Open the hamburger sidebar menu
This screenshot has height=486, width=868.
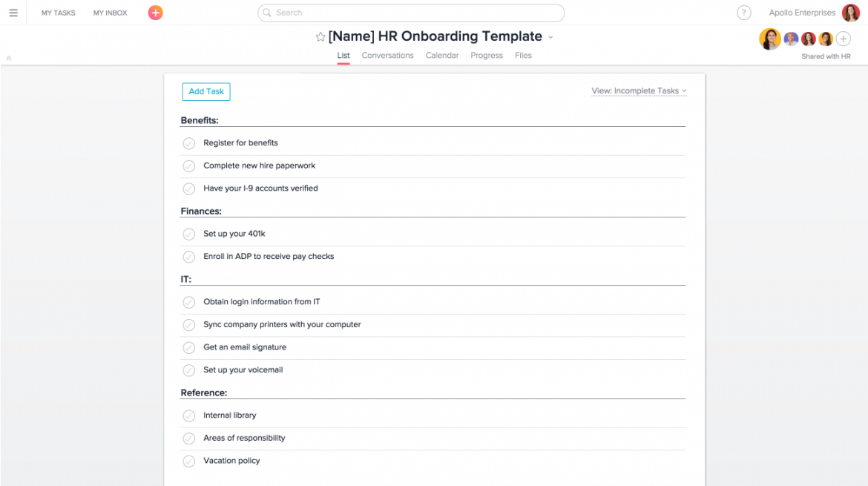click(x=13, y=13)
